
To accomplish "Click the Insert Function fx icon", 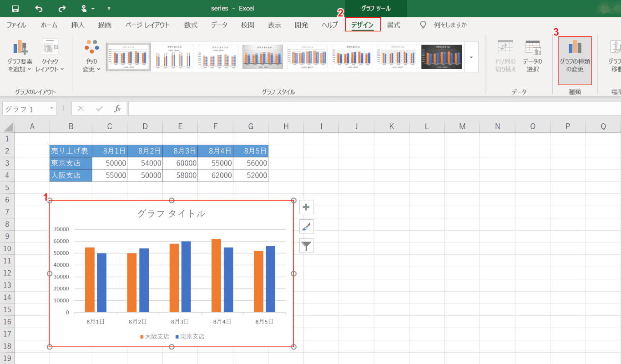I will click(117, 109).
